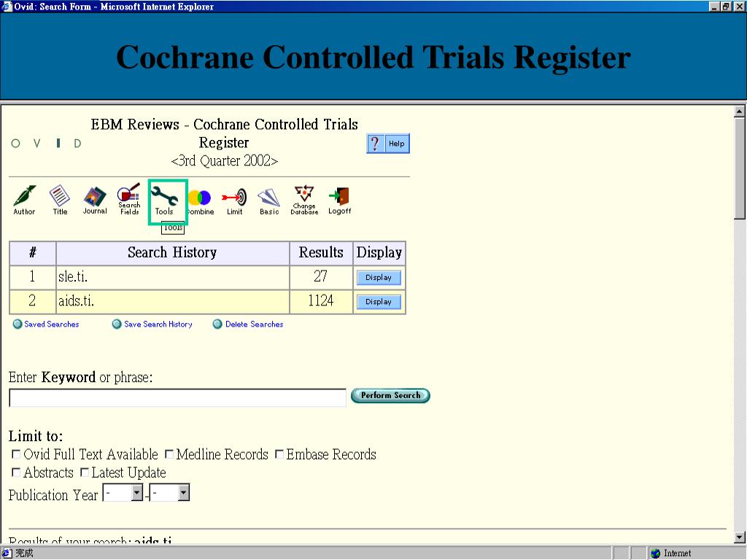
Task: Open the Tools wrench icon
Action: click(164, 201)
